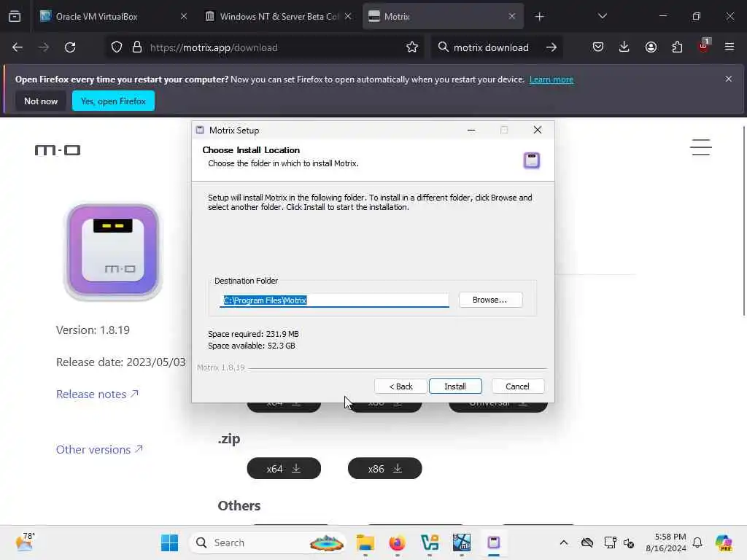Click the site security padlock icon
Image resolution: width=747 pixels, height=560 pixels.
click(137, 47)
